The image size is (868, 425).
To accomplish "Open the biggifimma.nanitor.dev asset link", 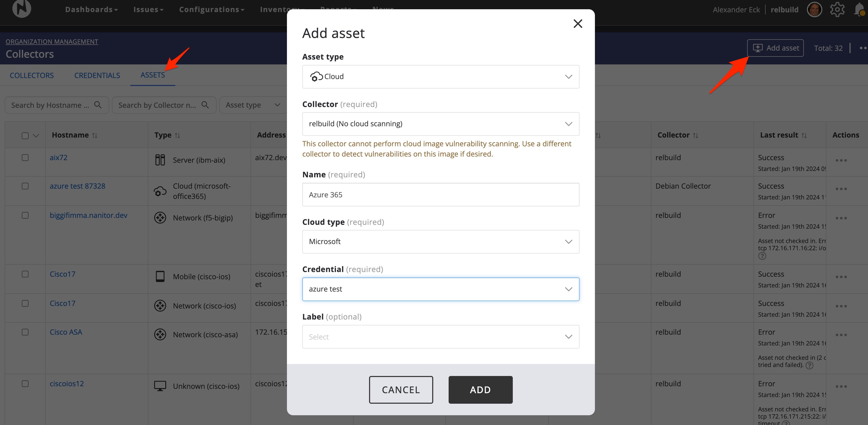I will pos(88,215).
